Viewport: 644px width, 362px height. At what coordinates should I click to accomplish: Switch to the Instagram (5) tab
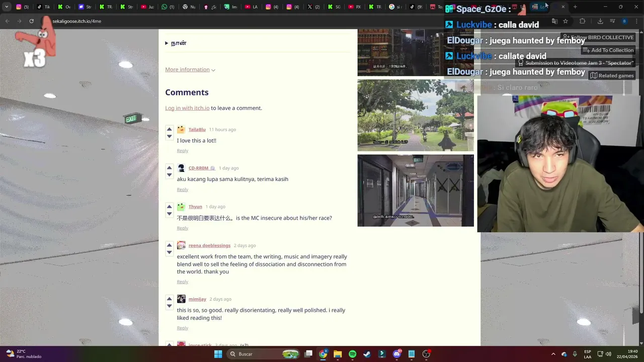click(x=22, y=7)
